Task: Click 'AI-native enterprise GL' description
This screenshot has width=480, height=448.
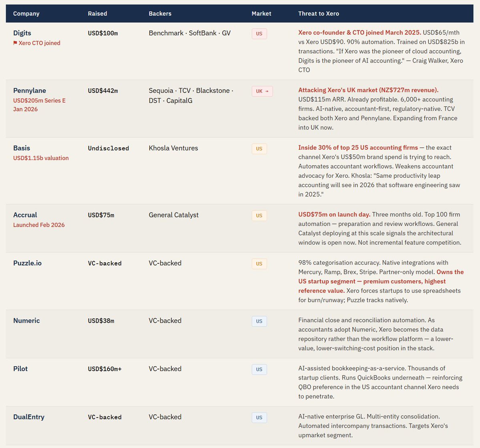Action: tap(331, 416)
